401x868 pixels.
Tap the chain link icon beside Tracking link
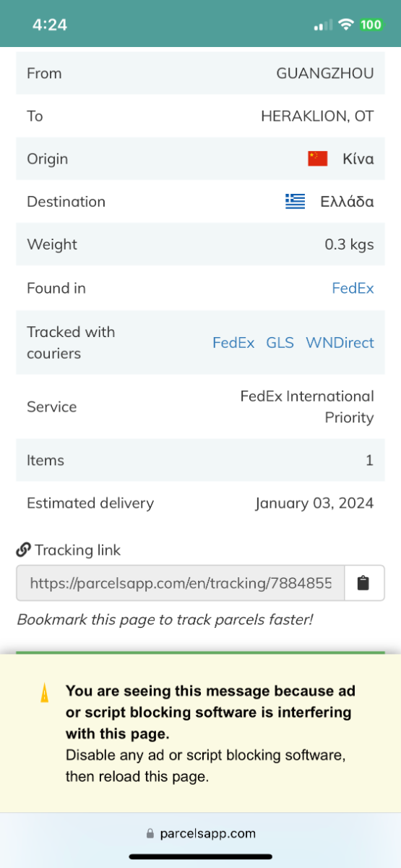click(23, 550)
